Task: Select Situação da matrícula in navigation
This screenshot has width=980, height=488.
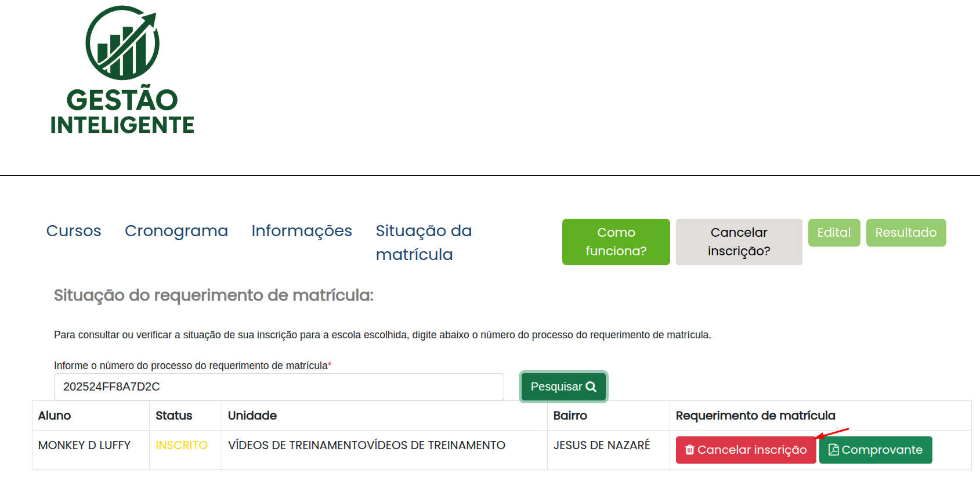Action: coord(423,243)
